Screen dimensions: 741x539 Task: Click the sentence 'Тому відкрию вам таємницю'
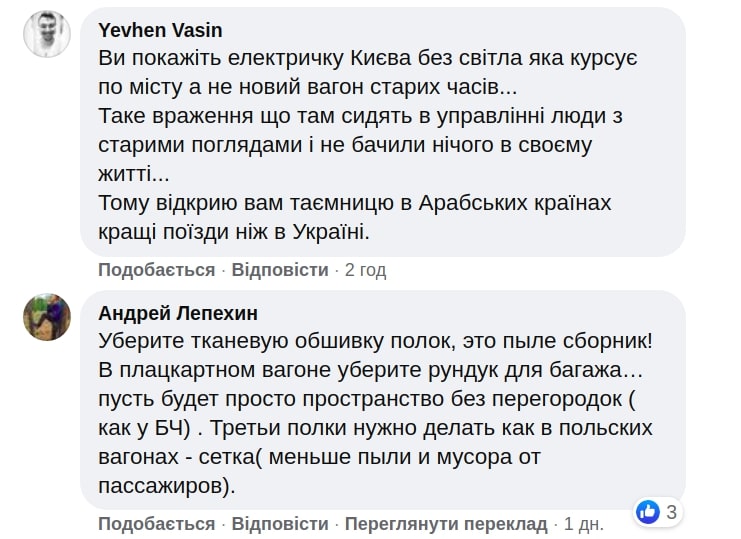tap(368, 204)
